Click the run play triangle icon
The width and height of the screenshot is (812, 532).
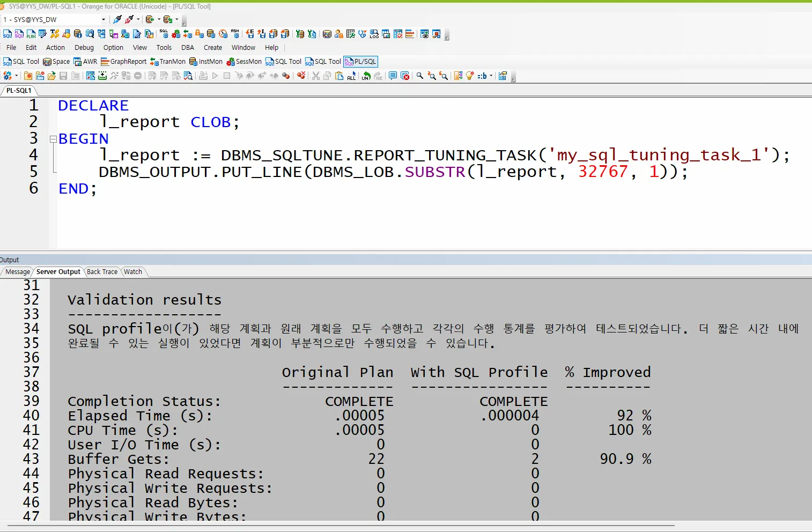coord(215,76)
